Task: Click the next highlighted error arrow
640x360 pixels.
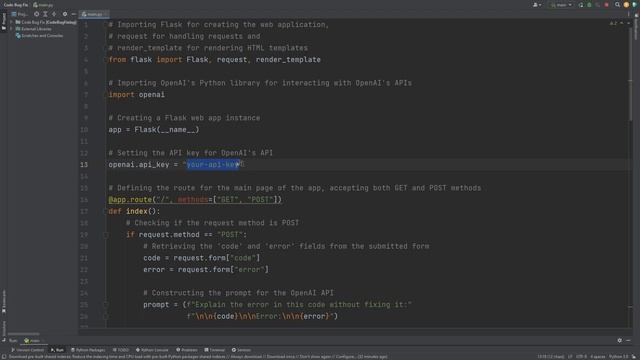Action: coord(629,24)
